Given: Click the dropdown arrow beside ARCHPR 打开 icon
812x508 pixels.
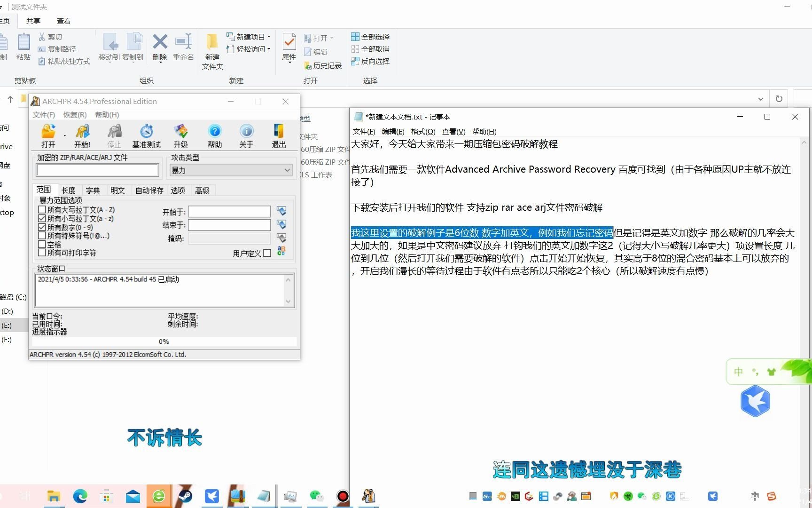Looking at the screenshot, I should coord(64,136).
